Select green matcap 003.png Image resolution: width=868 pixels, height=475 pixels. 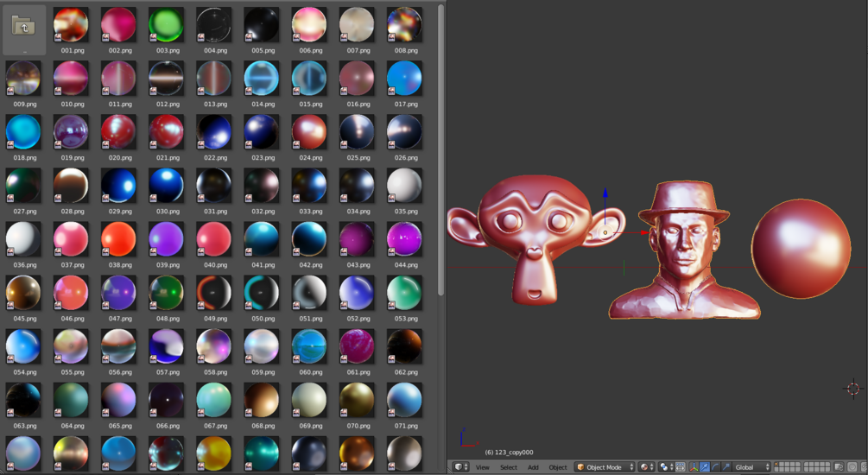(166, 24)
